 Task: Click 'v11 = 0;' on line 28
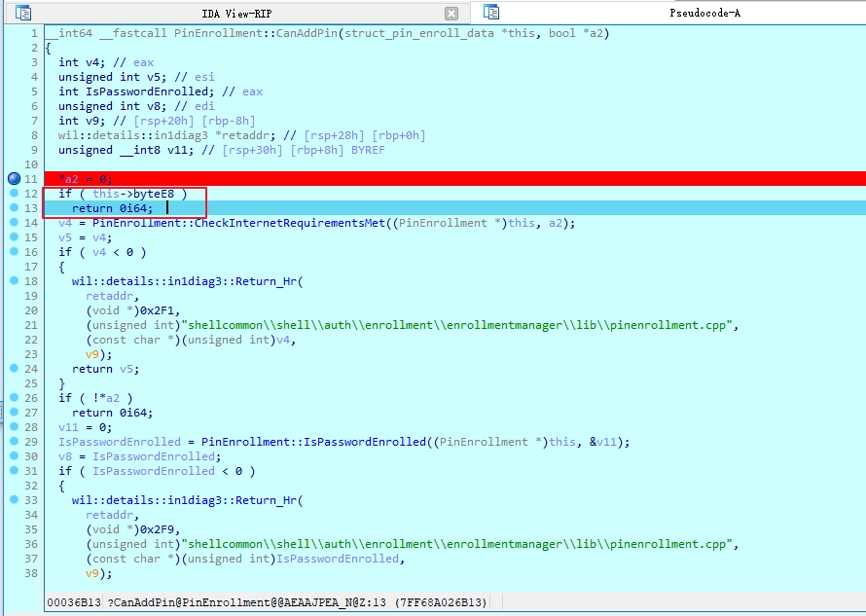(x=85, y=427)
